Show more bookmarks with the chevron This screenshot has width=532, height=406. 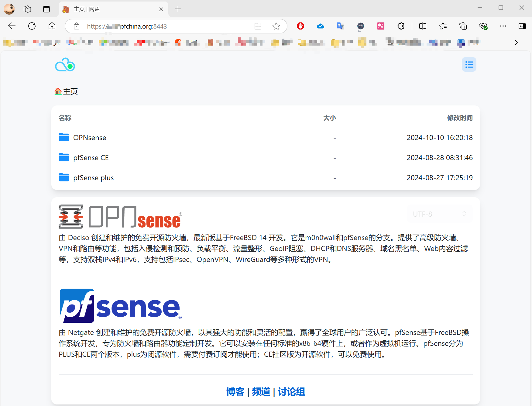[516, 43]
